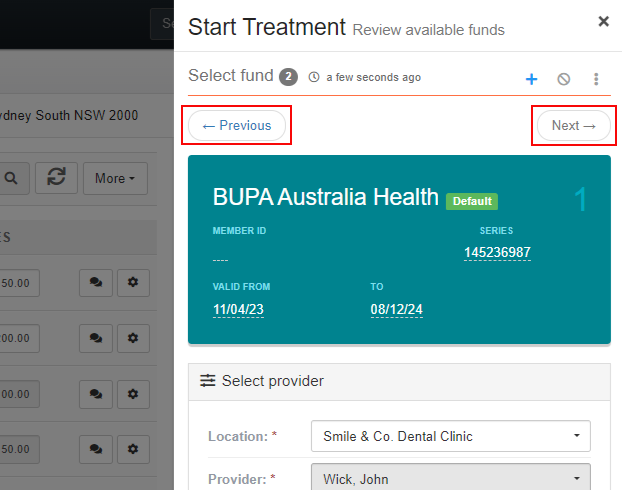
Task: Click the cancel circle-slash icon
Action: (x=564, y=79)
